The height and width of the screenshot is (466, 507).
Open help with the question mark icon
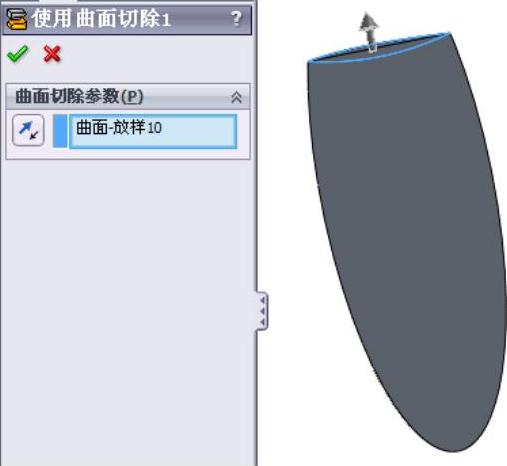click(236, 19)
